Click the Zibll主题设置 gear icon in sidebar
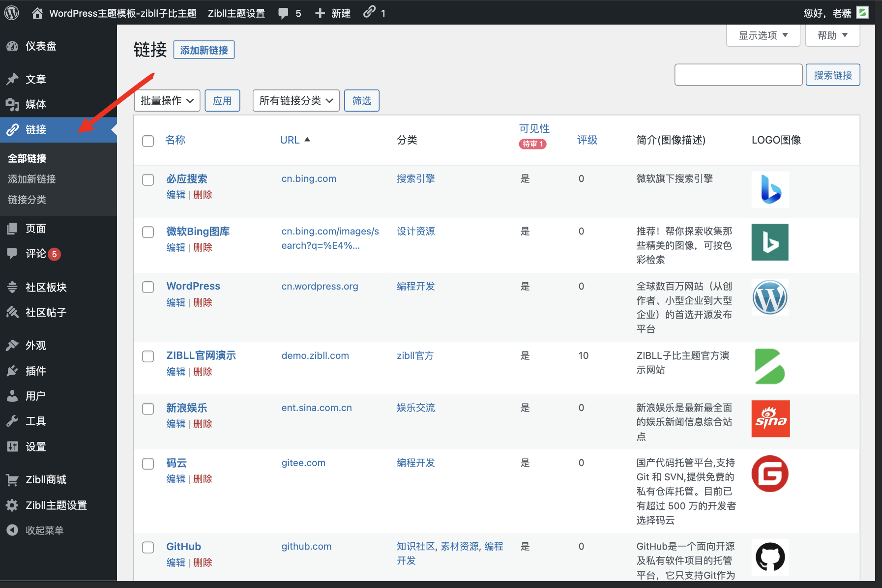882x588 pixels. point(12,505)
